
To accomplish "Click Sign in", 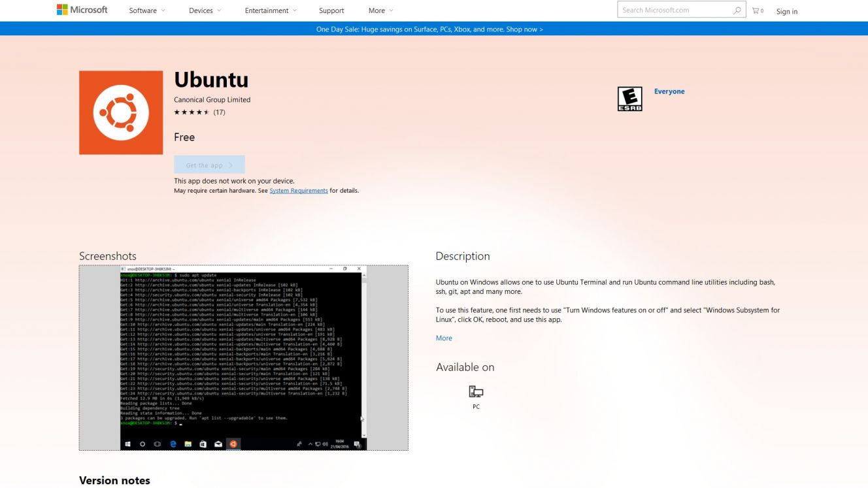I will [x=787, y=11].
